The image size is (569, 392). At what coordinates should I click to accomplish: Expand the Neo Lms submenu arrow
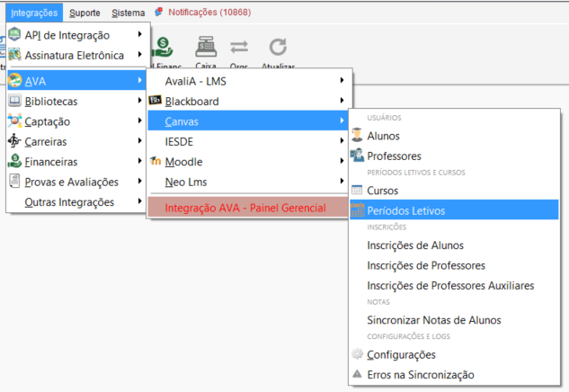[x=342, y=181]
